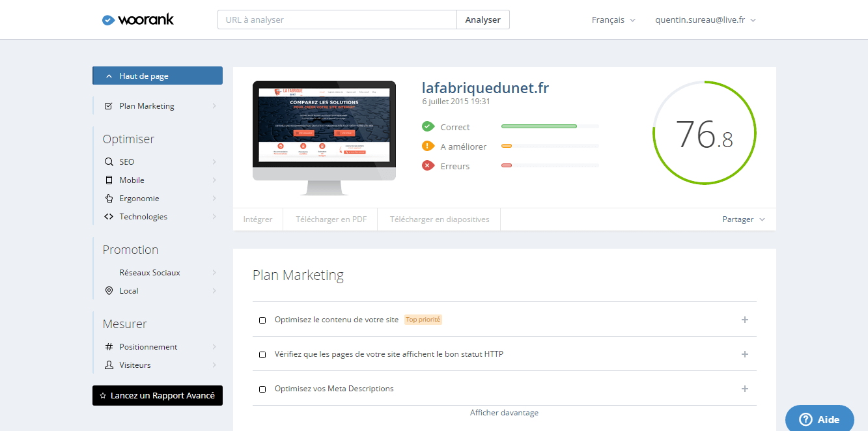
Task: Click the orange A améliorer warning icon
Action: pos(428,146)
